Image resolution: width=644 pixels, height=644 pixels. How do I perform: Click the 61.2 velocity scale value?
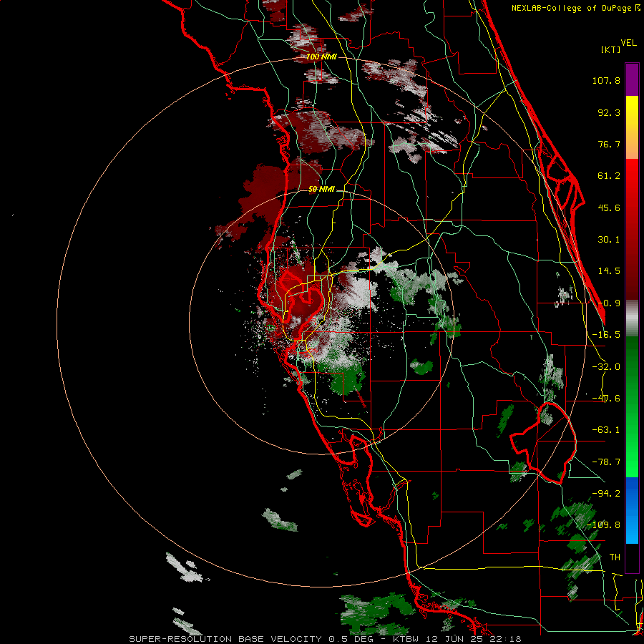pos(609,176)
